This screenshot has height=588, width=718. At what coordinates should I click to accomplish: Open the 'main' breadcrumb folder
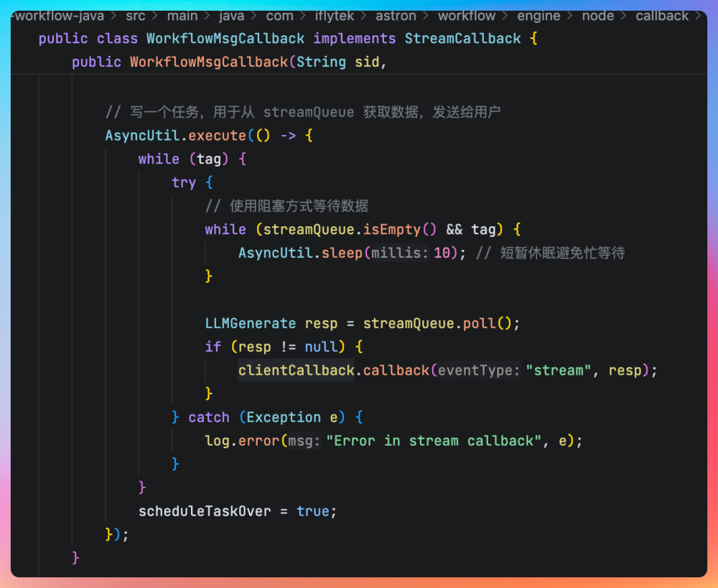(182, 16)
